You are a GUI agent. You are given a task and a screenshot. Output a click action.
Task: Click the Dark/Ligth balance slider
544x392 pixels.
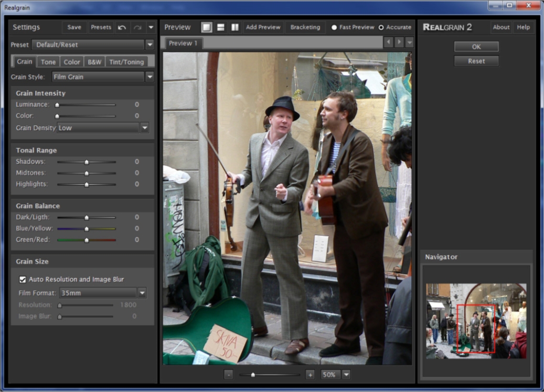coord(87,217)
